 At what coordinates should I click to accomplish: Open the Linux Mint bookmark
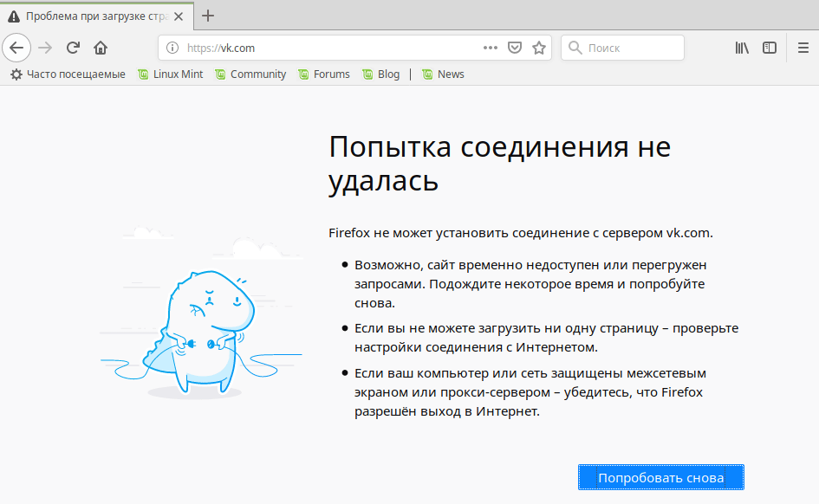pyautogui.click(x=170, y=74)
